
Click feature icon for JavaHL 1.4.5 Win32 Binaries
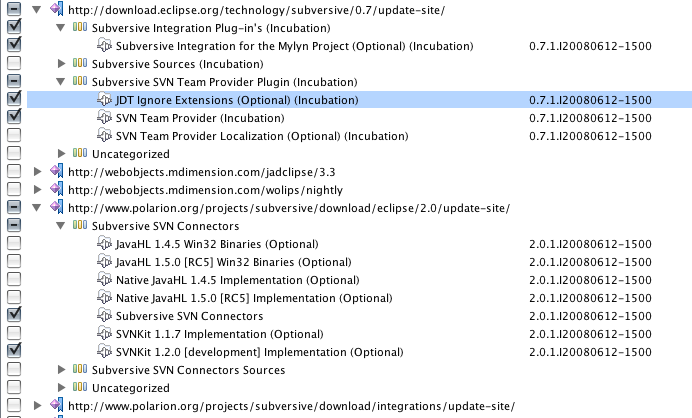(x=104, y=243)
